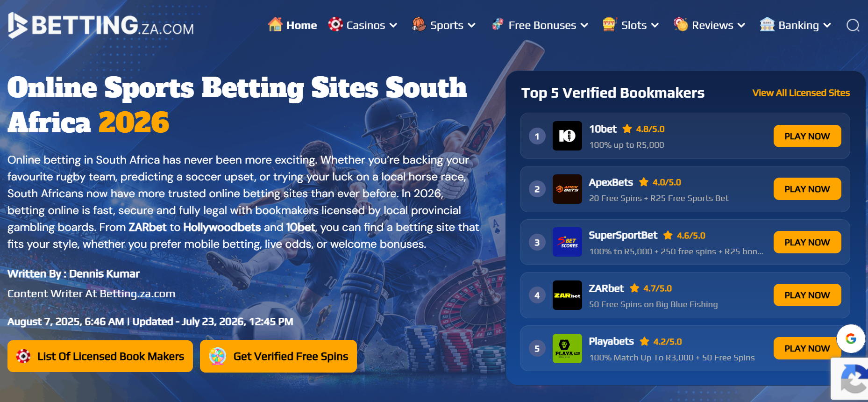The image size is (868, 402).
Task: Click the reCAPTCHA badge
Action: pyautogui.click(x=850, y=379)
